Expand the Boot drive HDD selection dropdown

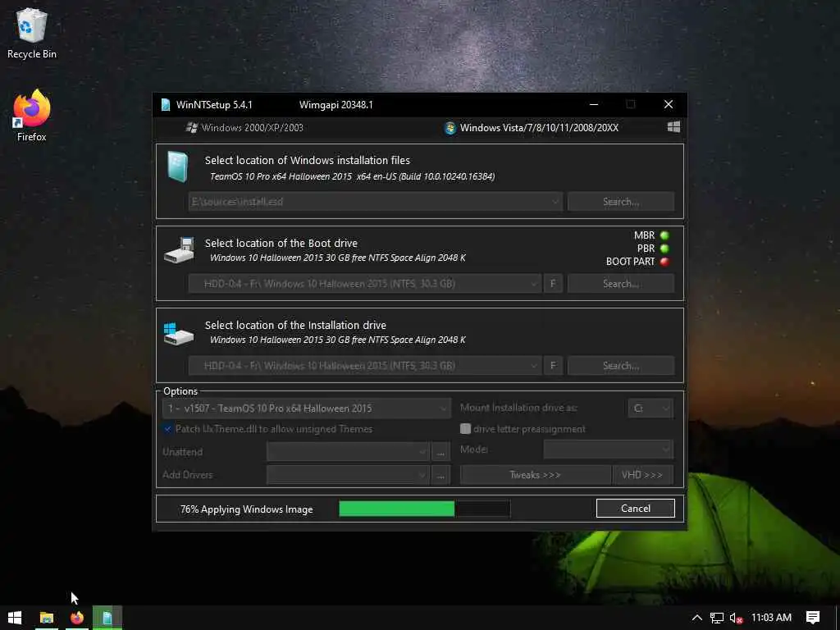click(x=533, y=283)
